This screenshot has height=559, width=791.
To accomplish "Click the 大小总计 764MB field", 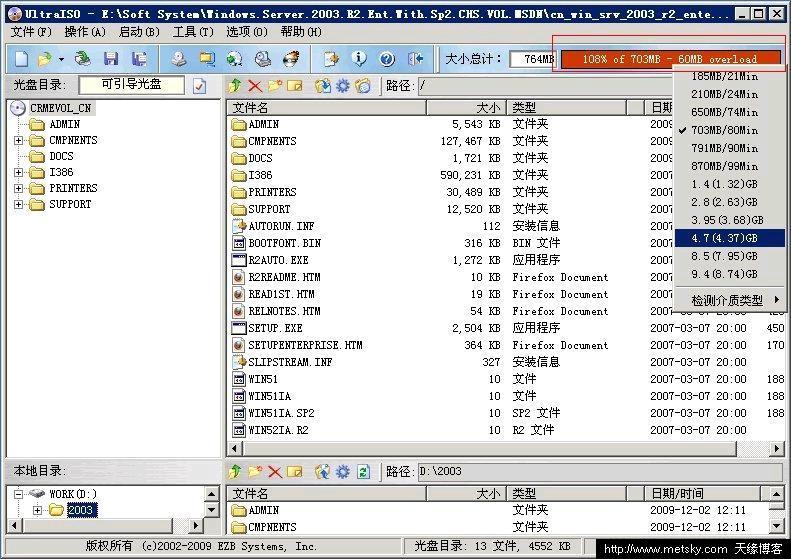I will tap(533, 59).
